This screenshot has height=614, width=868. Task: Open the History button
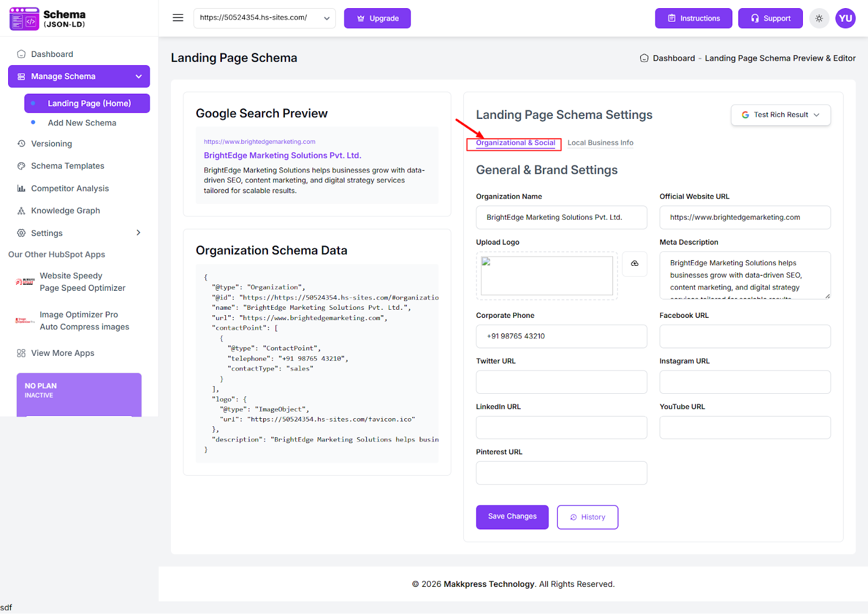click(x=588, y=517)
